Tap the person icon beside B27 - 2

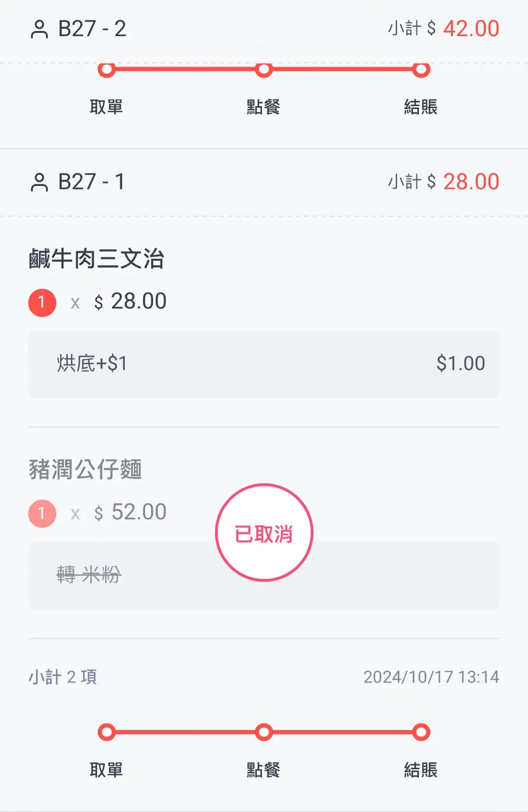[39, 29]
